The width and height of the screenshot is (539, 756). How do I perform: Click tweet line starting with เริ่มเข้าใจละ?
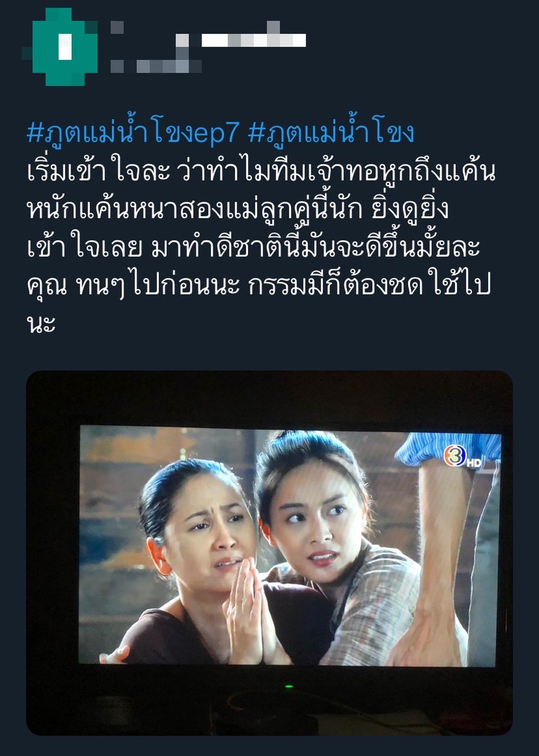(261, 170)
